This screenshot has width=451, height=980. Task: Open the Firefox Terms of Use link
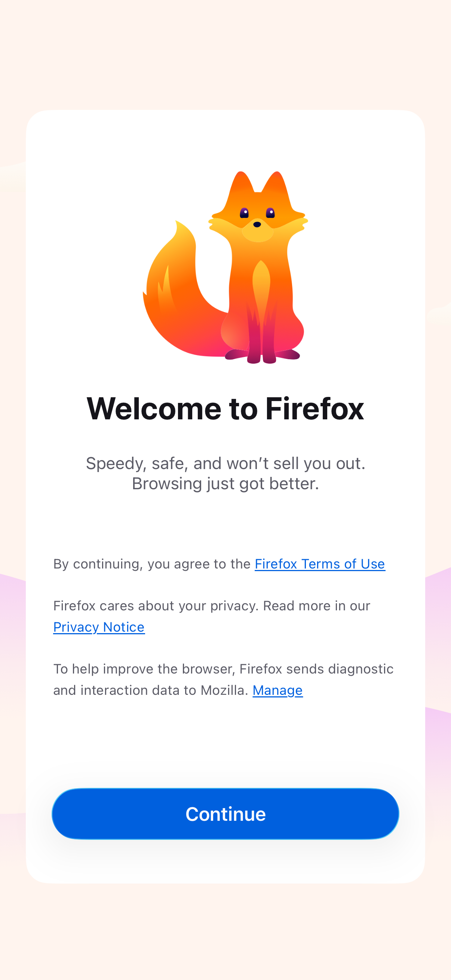[320, 564]
